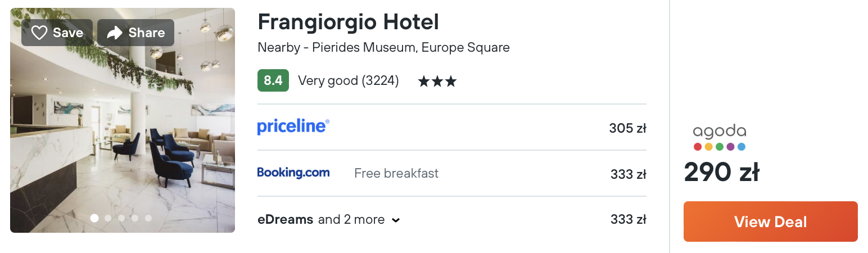Select the first photo carousel dot
Screen dimensions: 868x253
(94, 218)
